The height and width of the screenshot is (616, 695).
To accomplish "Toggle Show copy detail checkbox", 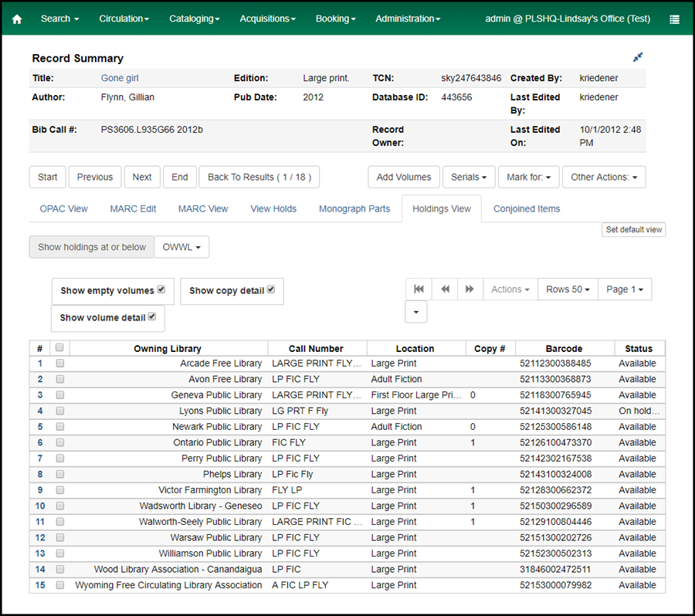I will [271, 289].
